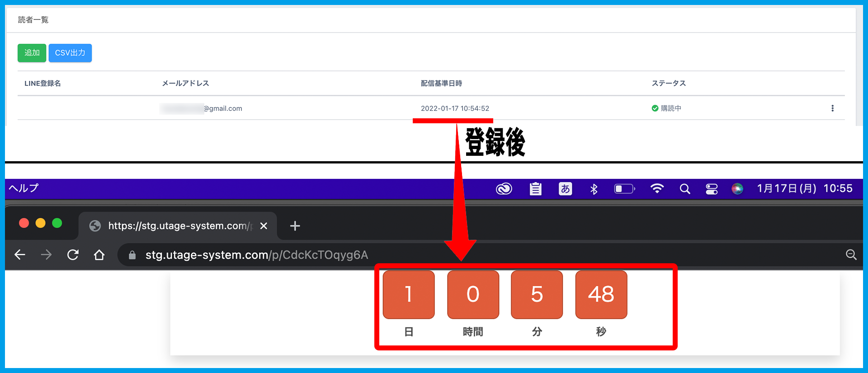Open the three-dot row options menu
Image resolution: width=868 pixels, height=373 pixels.
(832, 108)
